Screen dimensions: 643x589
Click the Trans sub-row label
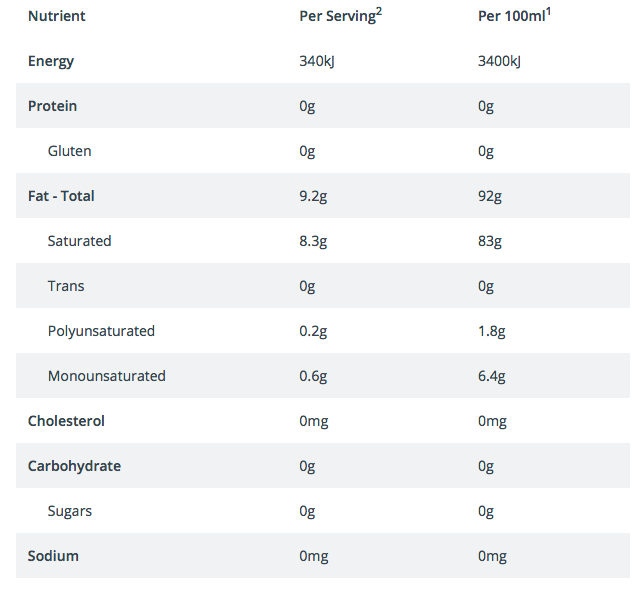66,286
